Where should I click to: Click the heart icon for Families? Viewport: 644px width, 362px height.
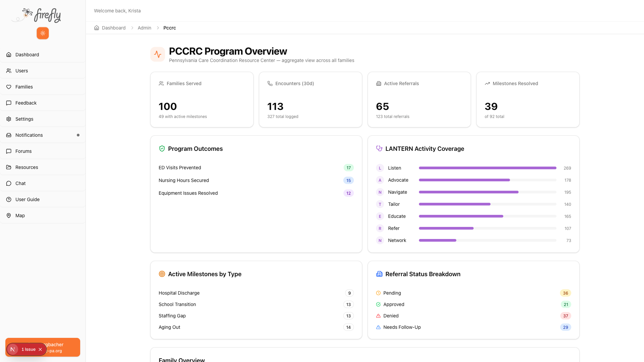click(9, 86)
